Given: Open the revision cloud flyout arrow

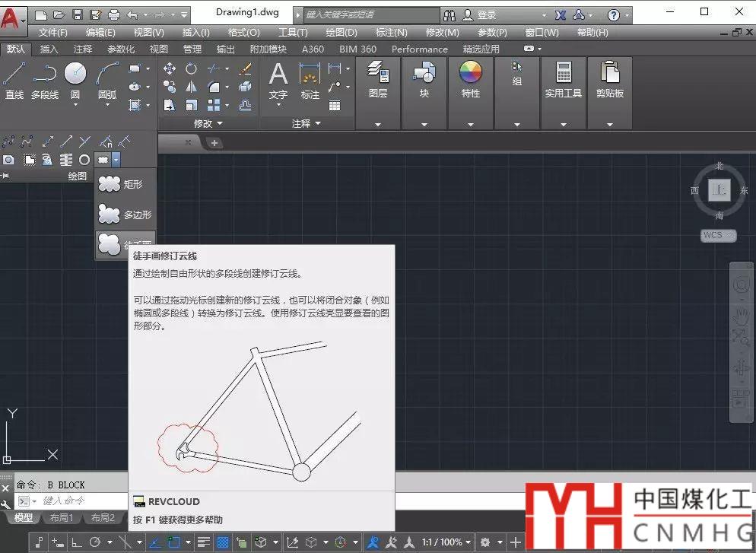Looking at the screenshot, I should pyautogui.click(x=116, y=160).
